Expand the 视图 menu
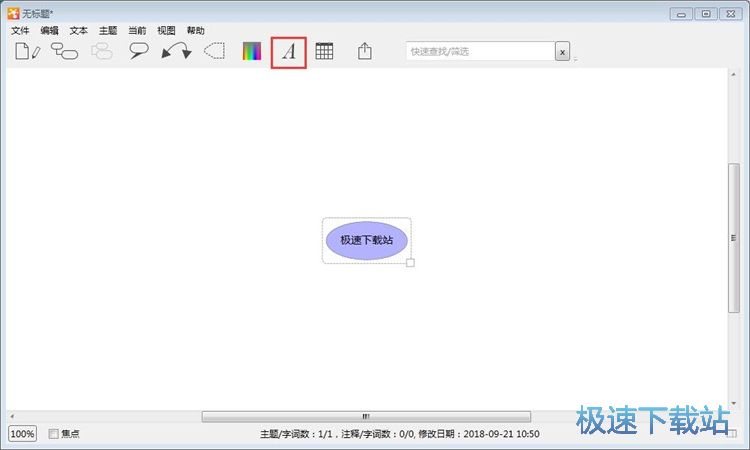The height and width of the screenshot is (450, 750). pyautogui.click(x=166, y=31)
